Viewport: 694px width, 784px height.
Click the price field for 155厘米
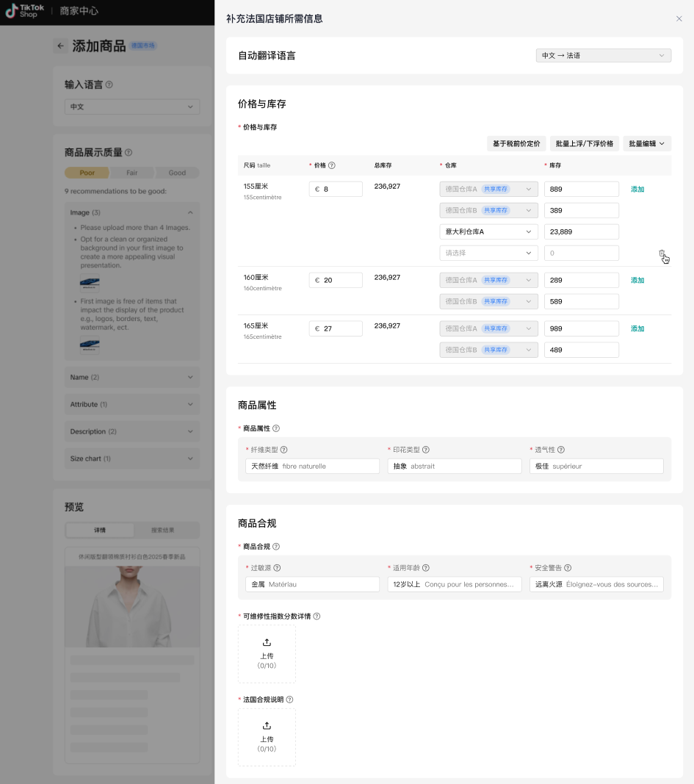coord(336,190)
